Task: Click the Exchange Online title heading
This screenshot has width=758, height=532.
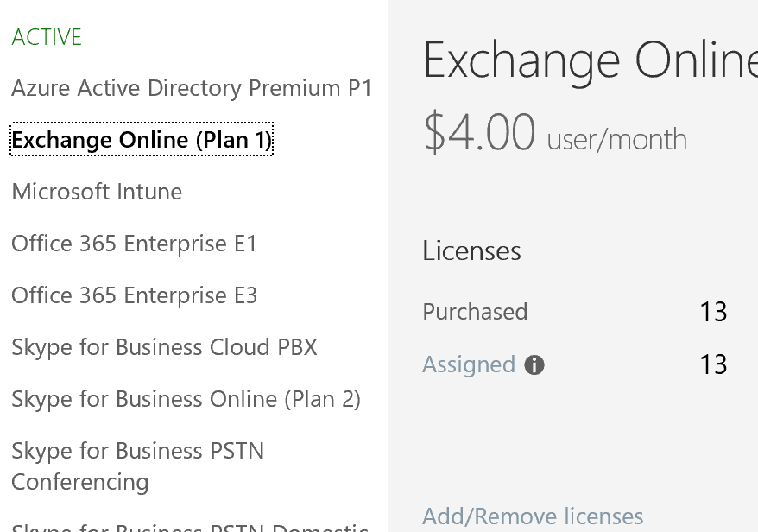Action: click(x=591, y=60)
